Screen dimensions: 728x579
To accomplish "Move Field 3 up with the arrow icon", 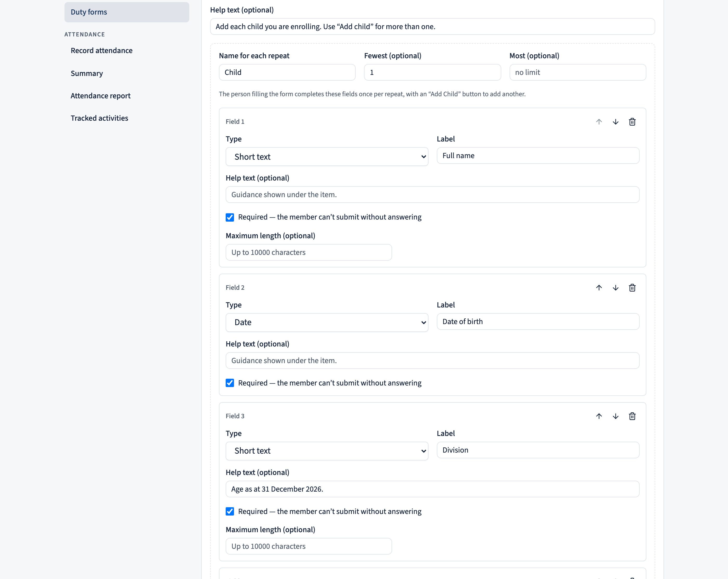I will [x=599, y=416].
